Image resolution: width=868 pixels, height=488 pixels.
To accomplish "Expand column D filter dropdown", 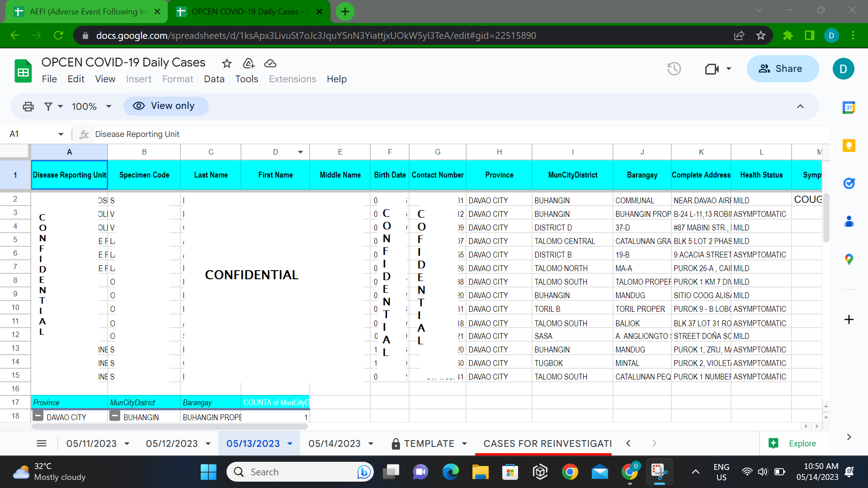I will coord(300,152).
